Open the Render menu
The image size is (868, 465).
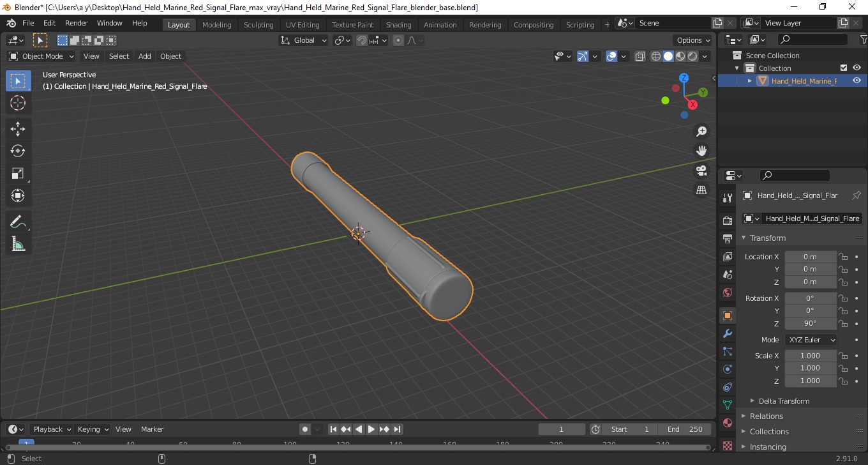(x=77, y=23)
